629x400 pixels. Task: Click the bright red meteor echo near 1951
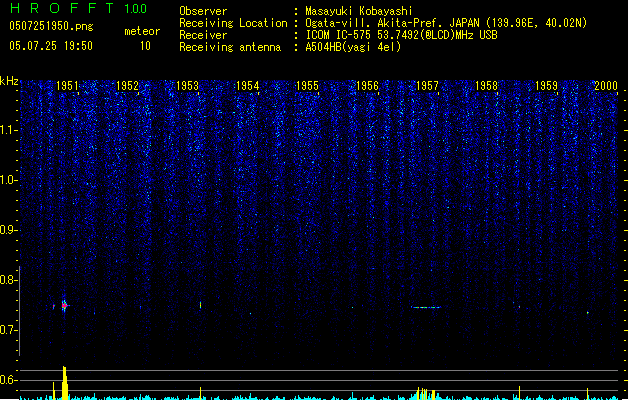point(65,306)
